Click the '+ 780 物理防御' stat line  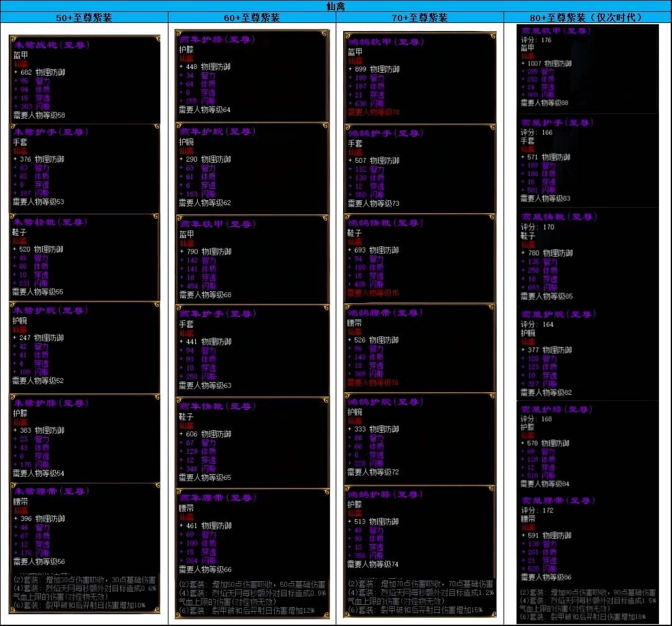pos(547,253)
